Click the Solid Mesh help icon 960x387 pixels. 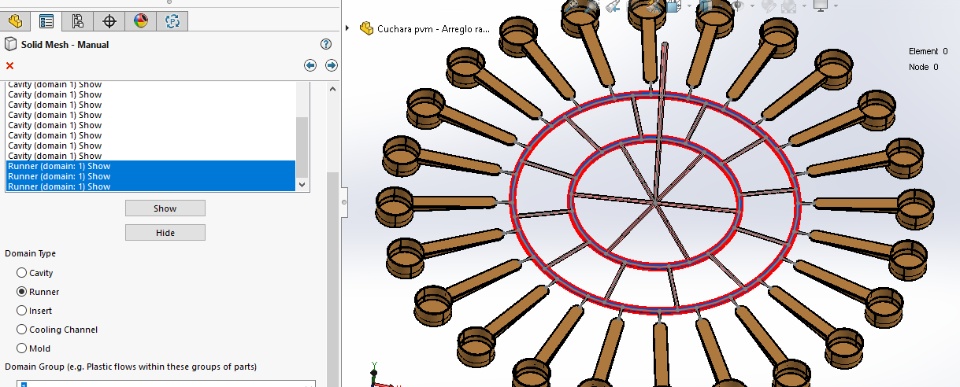tap(326, 44)
